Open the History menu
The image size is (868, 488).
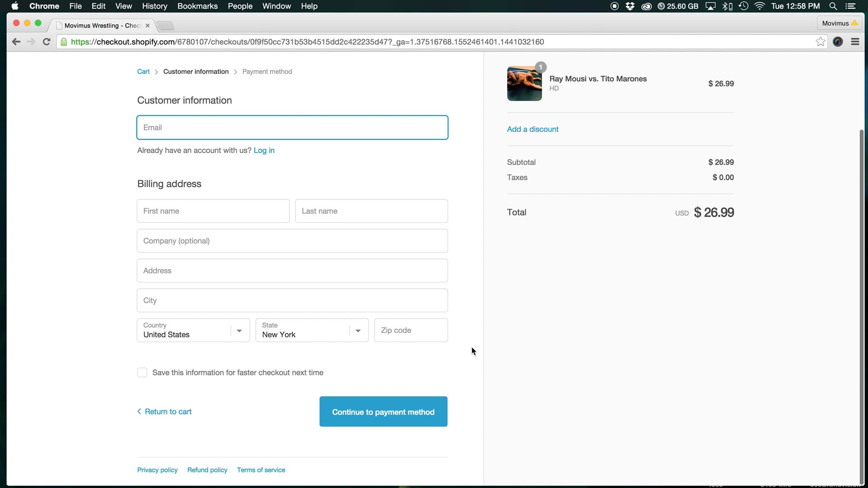pos(154,6)
